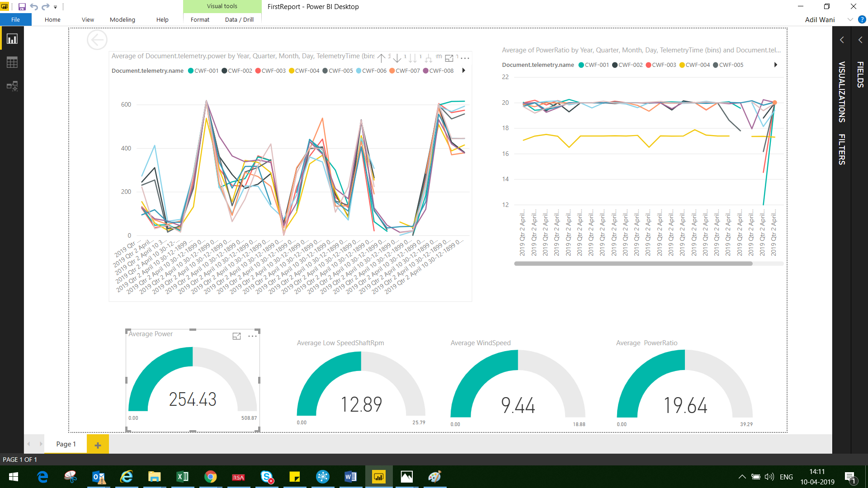Image resolution: width=868 pixels, height=488 pixels.
Task: Open Microsoft Edge from taskbar
Action: point(42,477)
